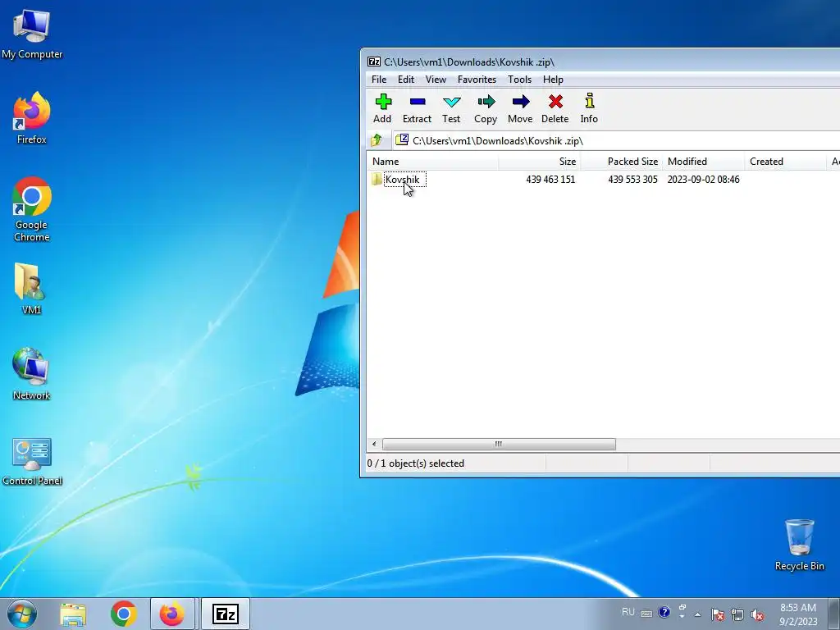Open the File menu
The image size is (840, 630).
click(x=379, y=80)
